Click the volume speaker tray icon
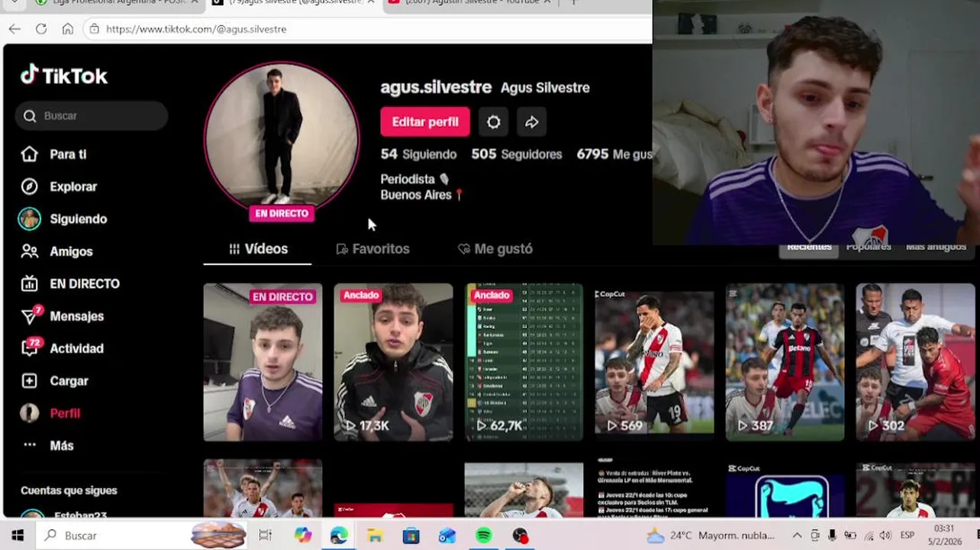Image resolution: width=980 pixels, height=550 pixels. 885,535
